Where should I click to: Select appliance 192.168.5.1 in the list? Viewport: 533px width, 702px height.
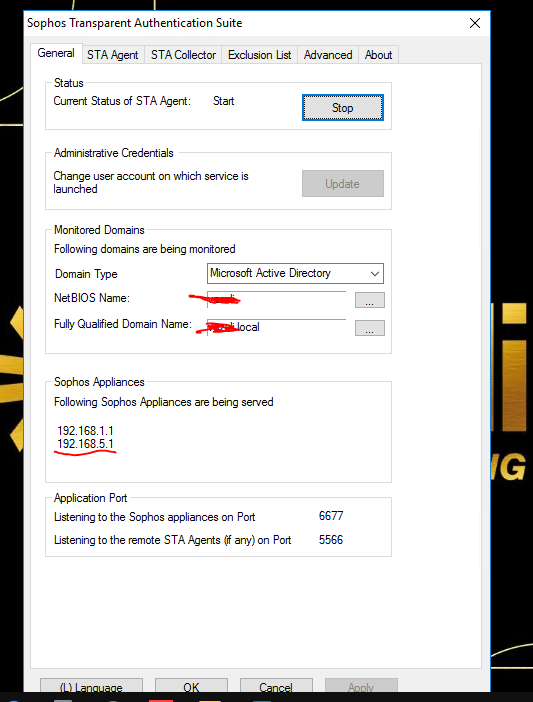pos(85,444)
